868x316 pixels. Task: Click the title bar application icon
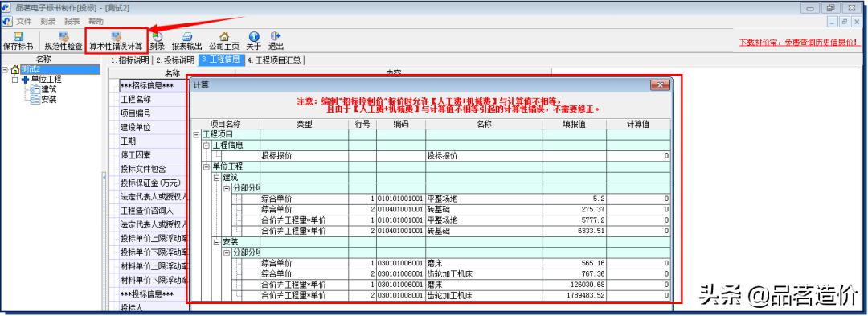pos(6,7)
